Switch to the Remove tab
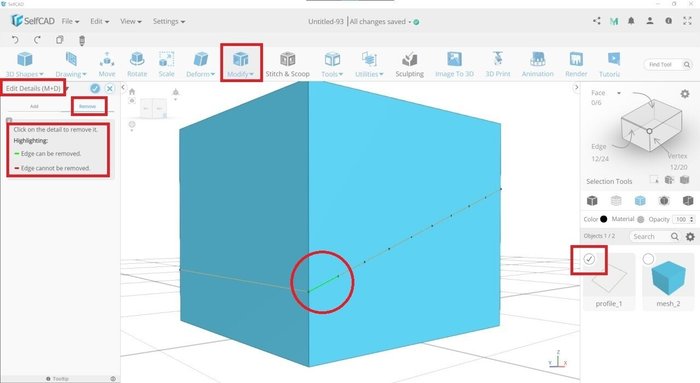The image size is (700, 383). click(x=88, y=106)
